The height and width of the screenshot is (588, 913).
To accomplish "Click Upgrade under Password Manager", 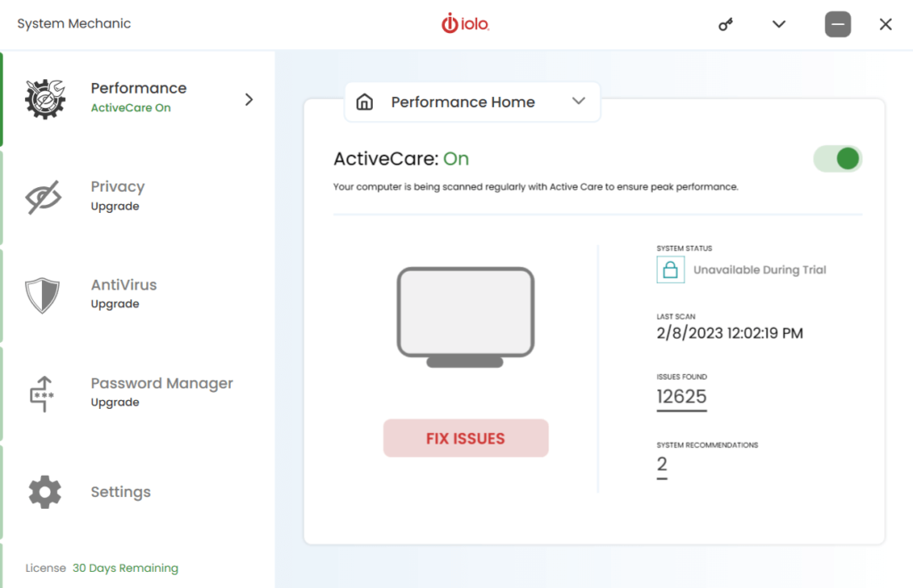I will 115,403.
